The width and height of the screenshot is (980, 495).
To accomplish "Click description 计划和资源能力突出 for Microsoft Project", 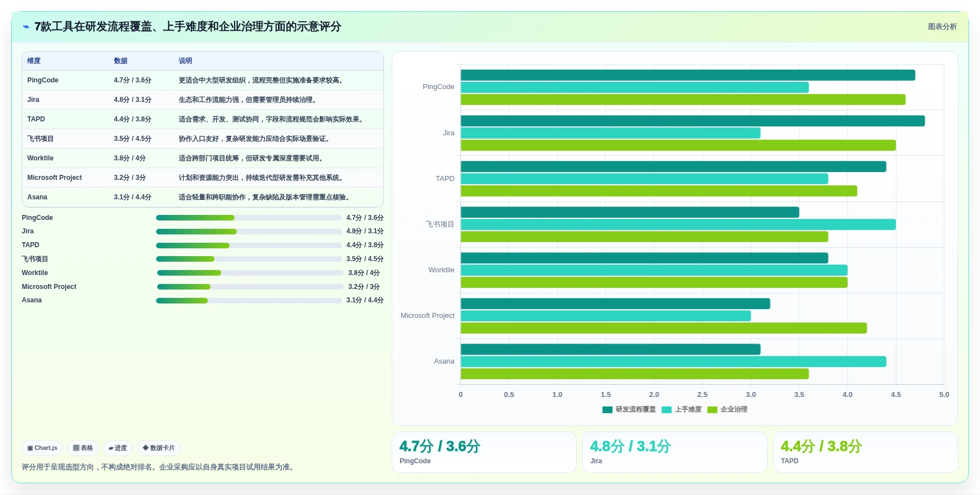I will (262, 178).
